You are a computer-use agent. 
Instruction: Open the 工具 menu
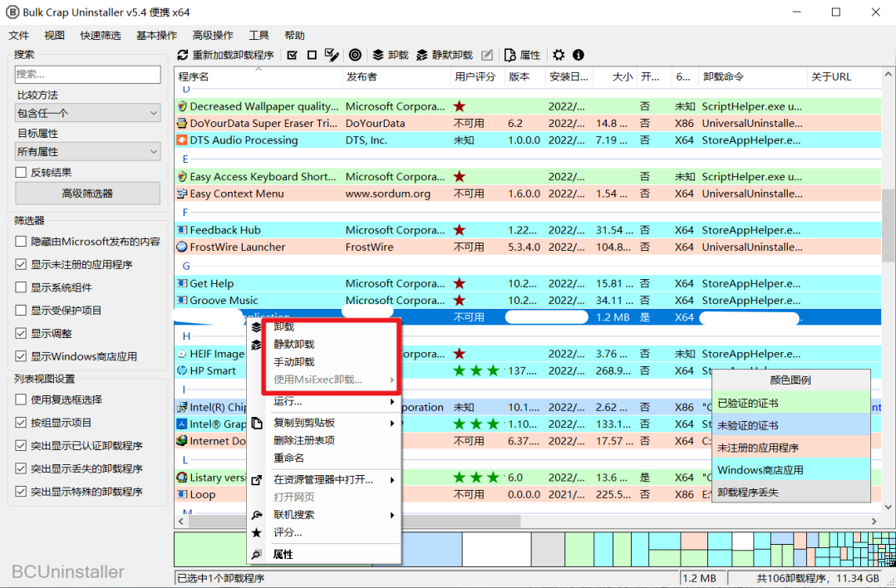[x=258, y=36]
